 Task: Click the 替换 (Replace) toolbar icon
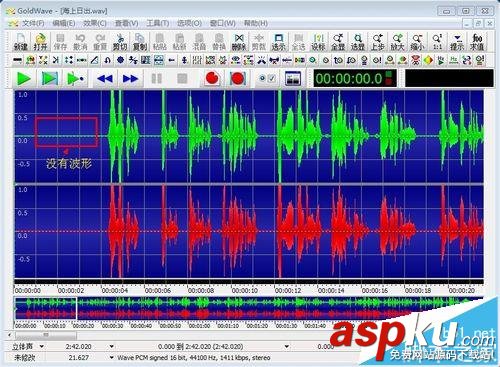click(x=219, y=42)
